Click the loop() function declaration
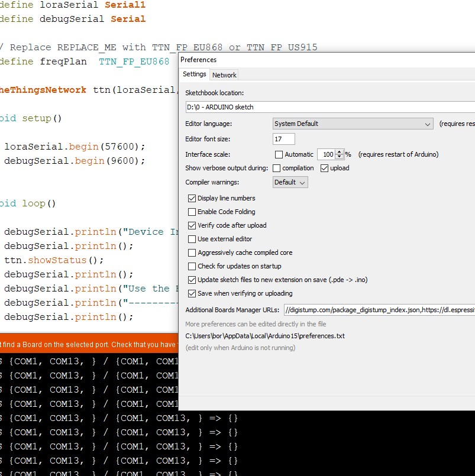This screenshot has width=475, height=476. click(x=28, y=203)
